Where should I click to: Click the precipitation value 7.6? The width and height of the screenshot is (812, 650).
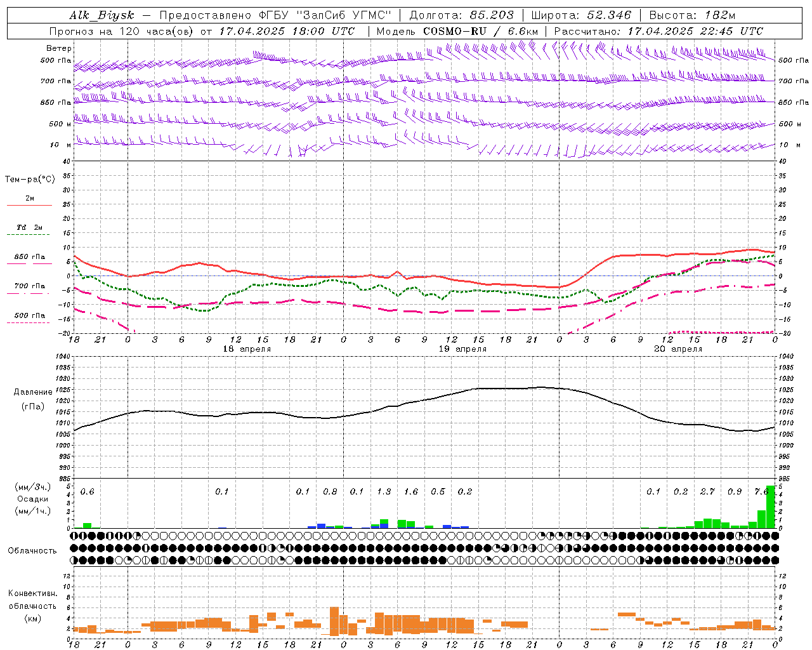coord(761,492)
